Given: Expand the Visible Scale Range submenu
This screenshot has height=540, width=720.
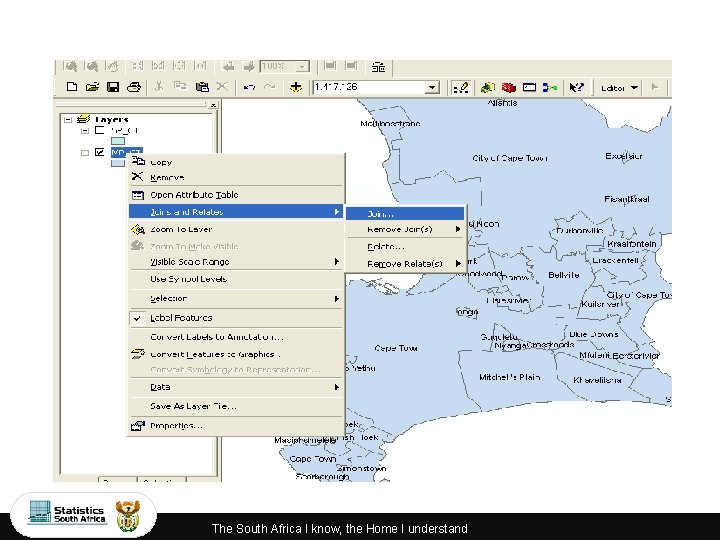Looking at the screenshot, I should [x=236, y=262].
